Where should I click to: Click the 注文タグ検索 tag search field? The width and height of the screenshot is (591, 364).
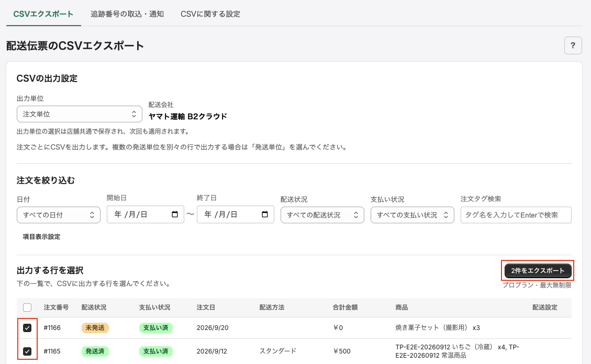pos(516,215)
